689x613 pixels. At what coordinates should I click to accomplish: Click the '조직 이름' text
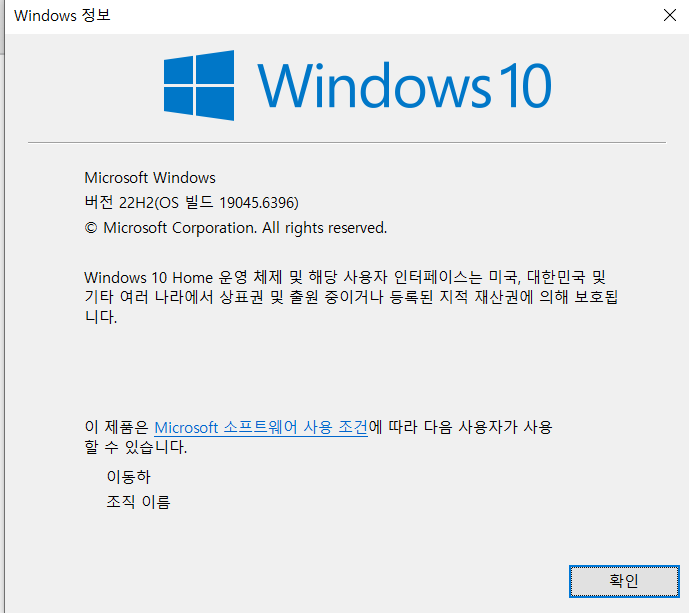(138, 501)
